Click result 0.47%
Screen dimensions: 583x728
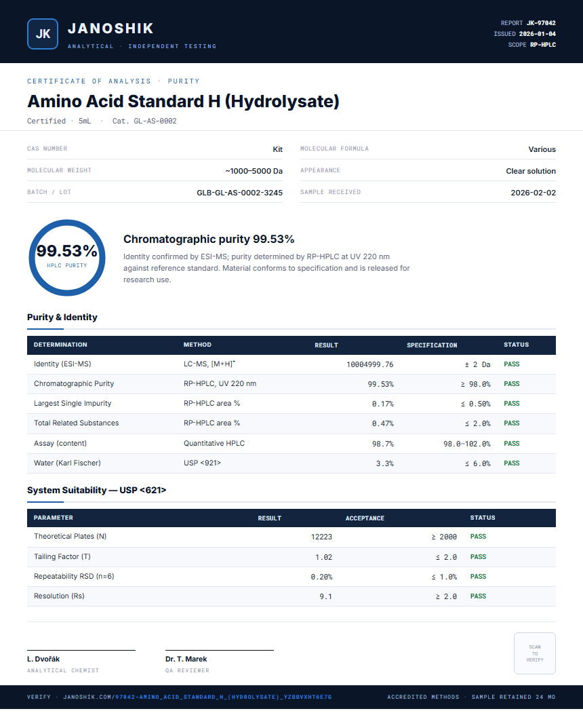[x=382, y=423]
